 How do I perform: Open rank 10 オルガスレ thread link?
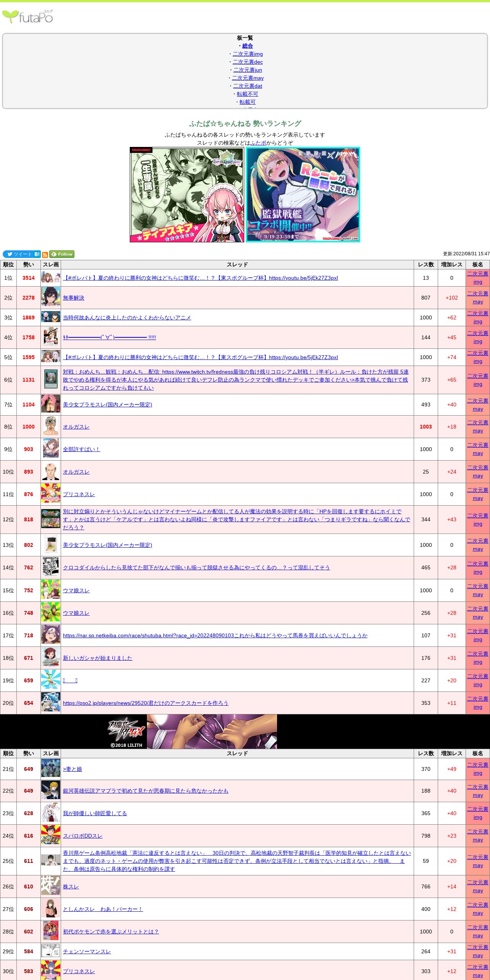76,472
